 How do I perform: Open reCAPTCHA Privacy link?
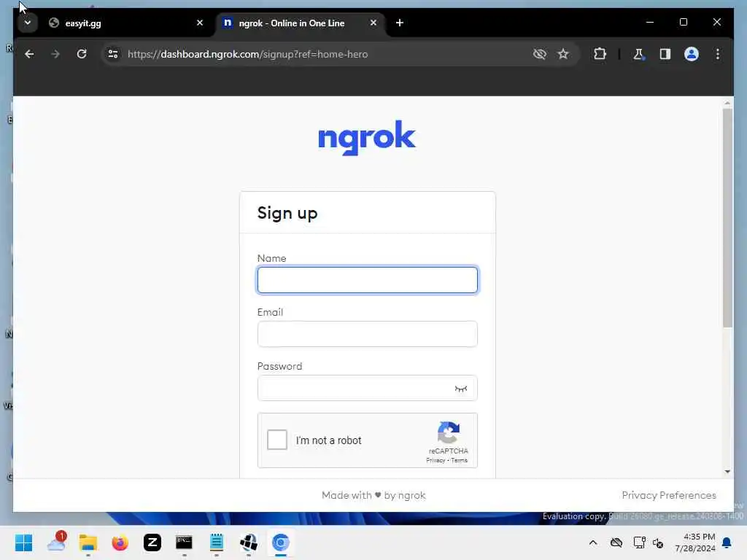point(436,461)
